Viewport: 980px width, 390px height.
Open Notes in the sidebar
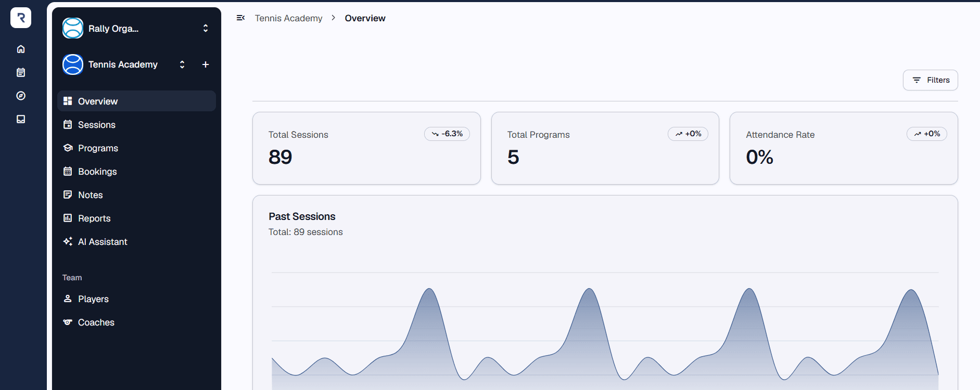(x=136, y=194)
